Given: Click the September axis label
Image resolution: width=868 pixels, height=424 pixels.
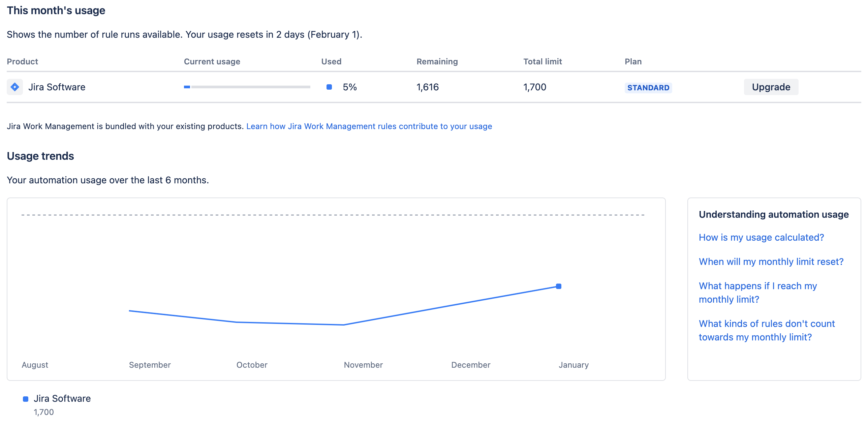Looking at the screenshot, I should pos(150,365).
